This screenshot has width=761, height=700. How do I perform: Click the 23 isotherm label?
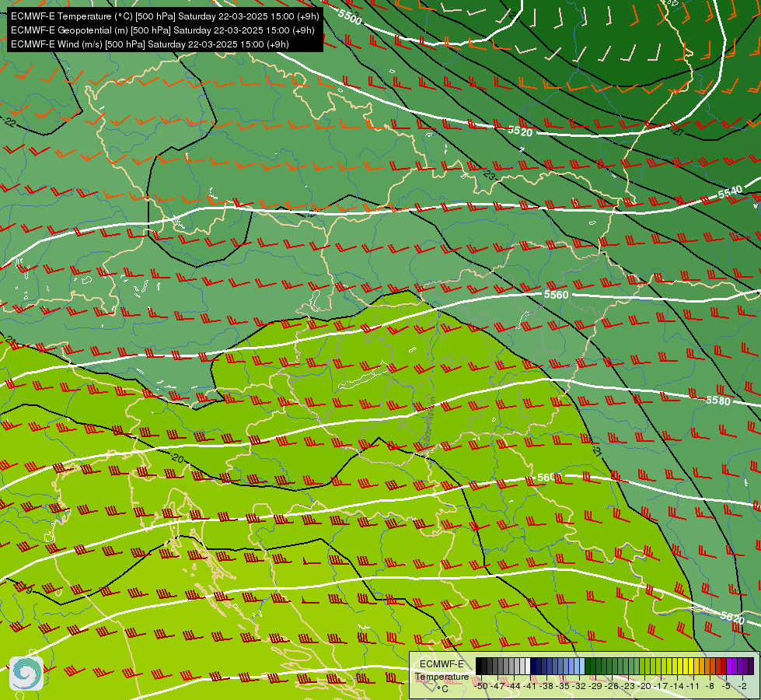tap(489, 175)
